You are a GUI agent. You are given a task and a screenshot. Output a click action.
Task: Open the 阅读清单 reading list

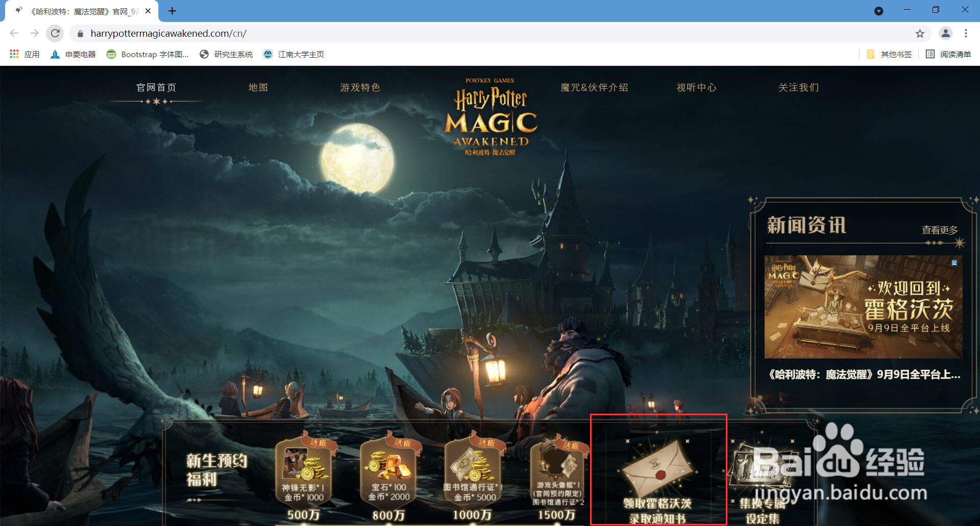[x=948, y=54]
